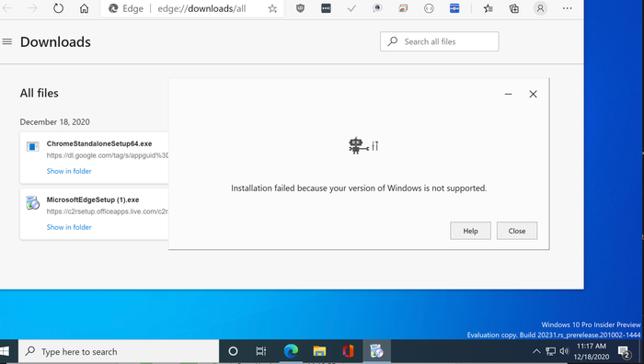Go to the Edge home page
This screenshot has width=644, height=364.
[x=85, y=8]
